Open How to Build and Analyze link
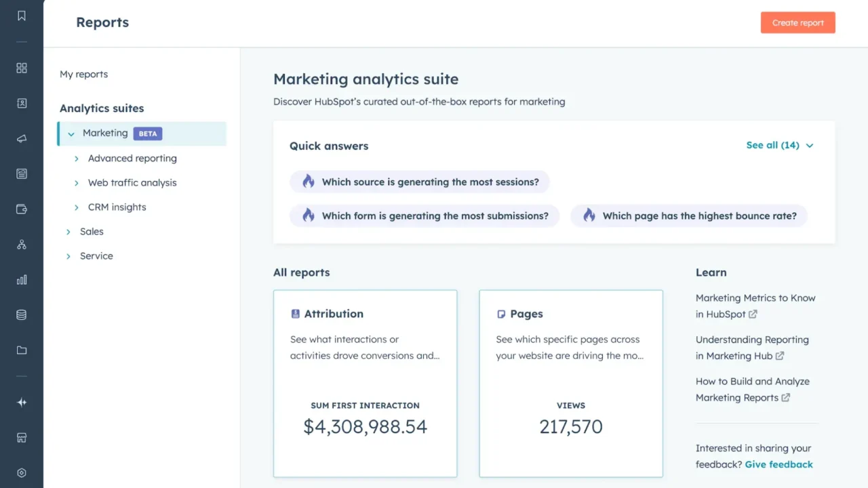 753,390
